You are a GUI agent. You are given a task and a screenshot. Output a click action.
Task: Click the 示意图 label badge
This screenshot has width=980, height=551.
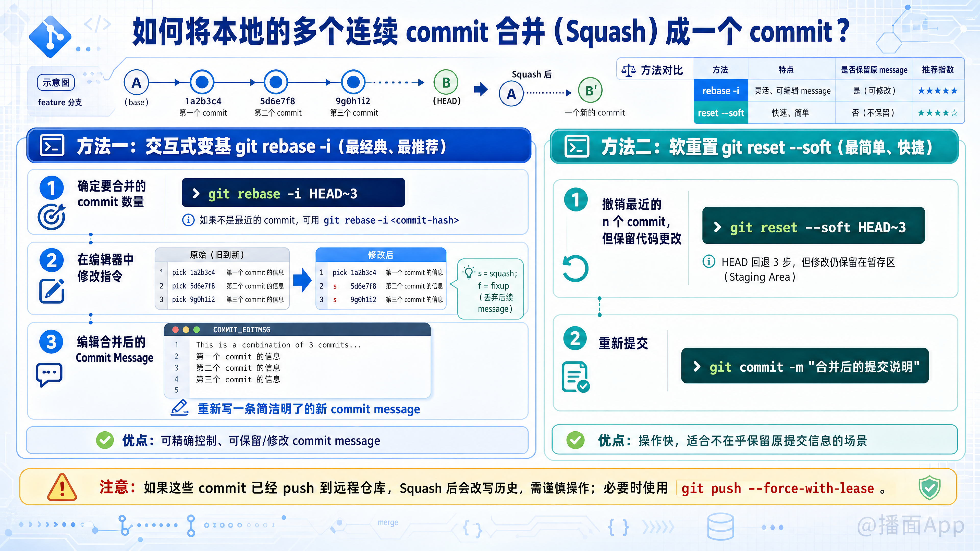[56, 82]
